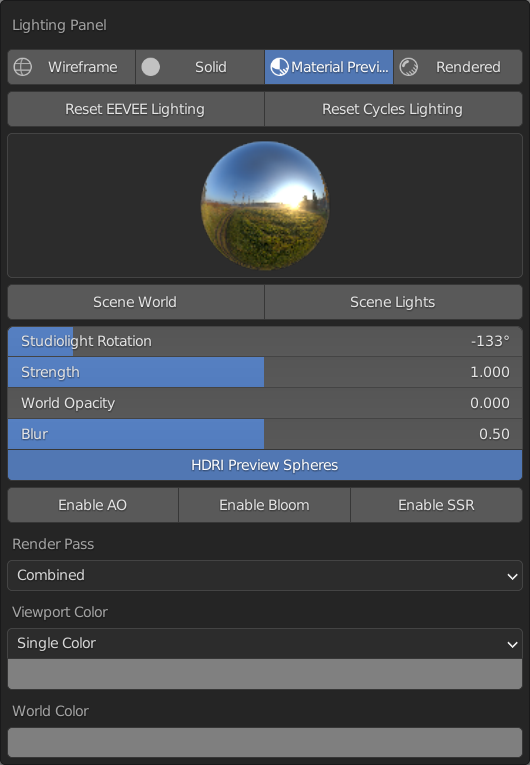
Task: Click Reset EEVEE Lighting button
Action: point(136,109)
